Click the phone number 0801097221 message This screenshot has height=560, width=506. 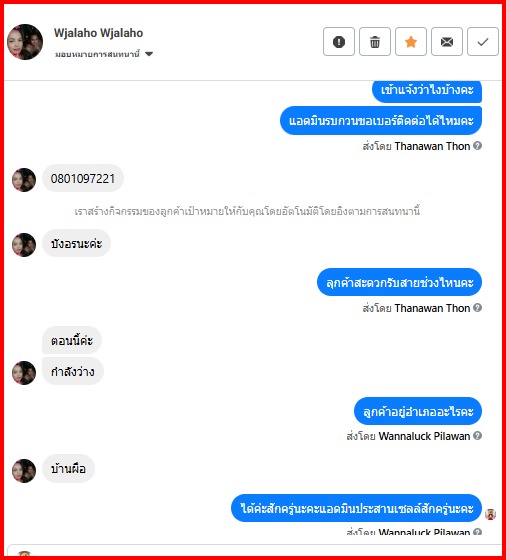tap(83, 178)
